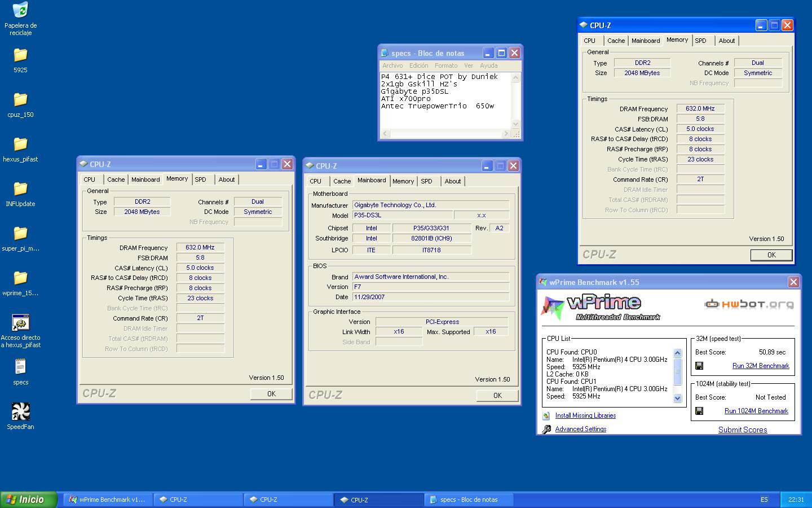Image resolution: width=812 pixels, height=508 pixels.
Task: Select the INFUpdate folder icon
Action: (x=20, y=189)
